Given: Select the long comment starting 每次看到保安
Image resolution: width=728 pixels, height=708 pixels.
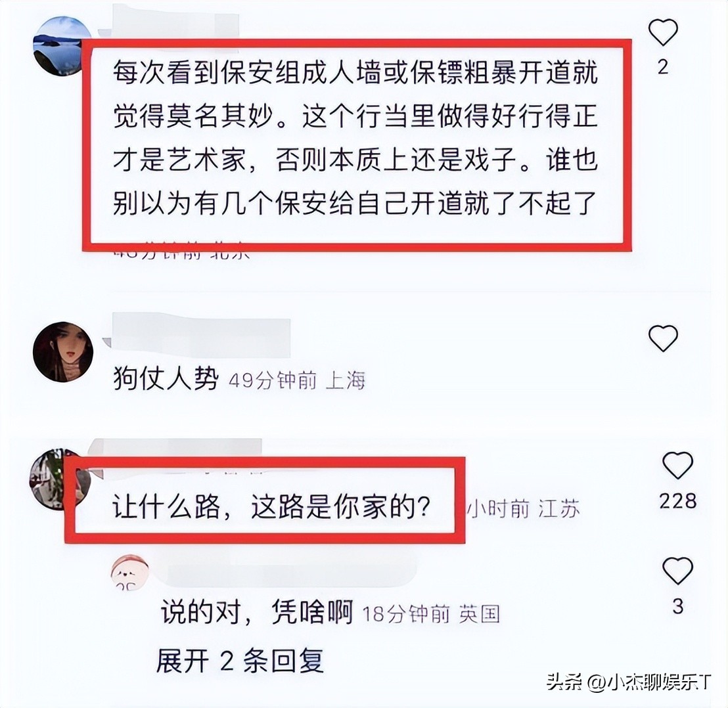Looking at the screenshot, I should 355,138.
